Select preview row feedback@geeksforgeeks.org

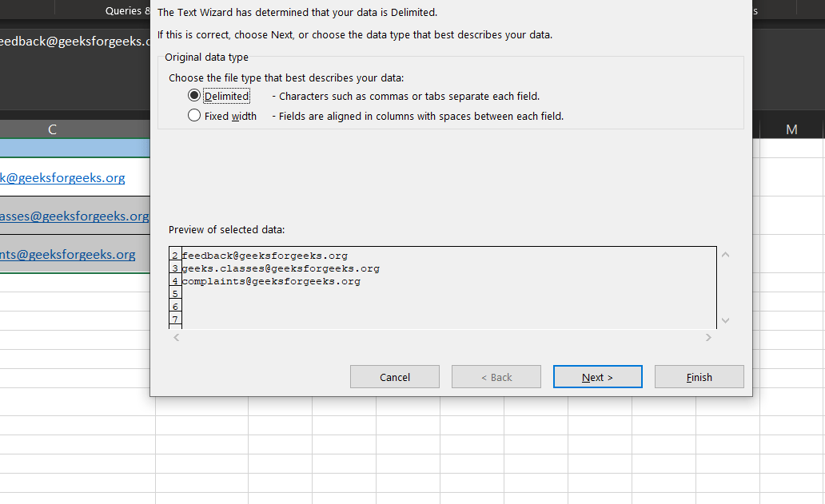pyautogui.click(x=265, y=256)
